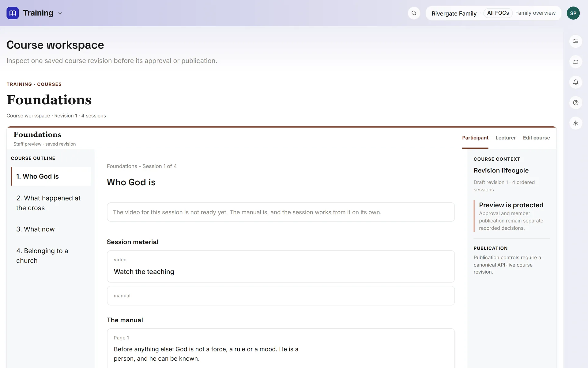Switch to the Lecturer tab
588x368 pixels.
click(506, 138)
